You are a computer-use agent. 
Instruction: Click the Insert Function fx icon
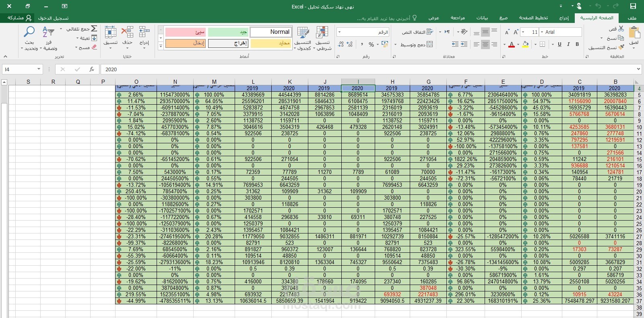click(92, 69)
